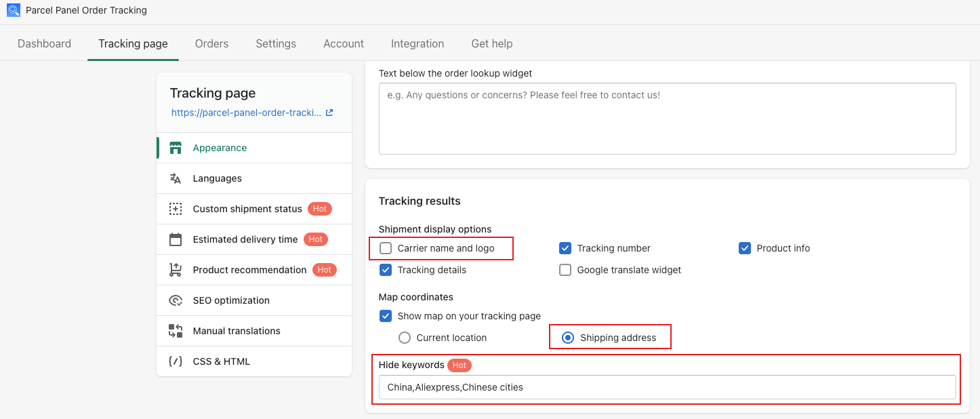Open CSS & HTML section
980x419 pixels.
[254, 361]
